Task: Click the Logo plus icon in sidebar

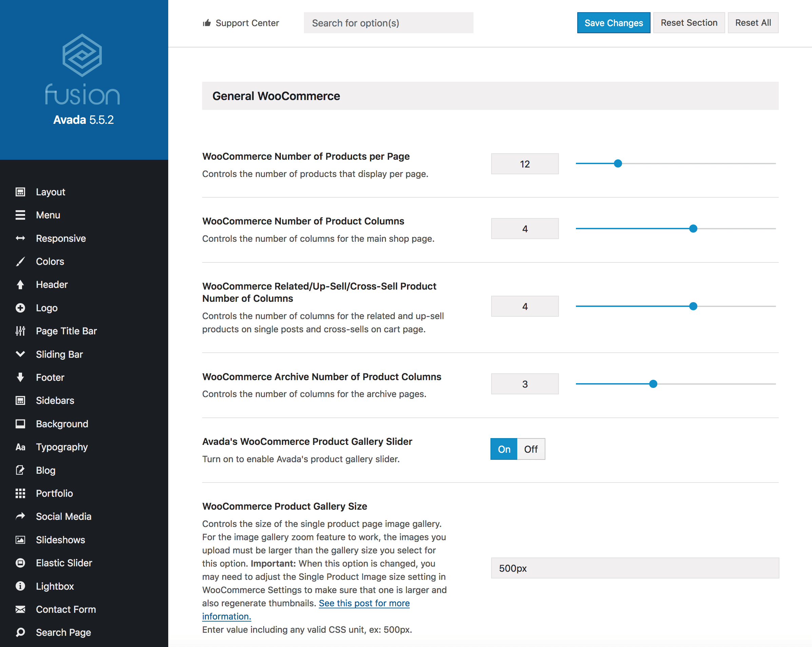Action: point(20,308)
